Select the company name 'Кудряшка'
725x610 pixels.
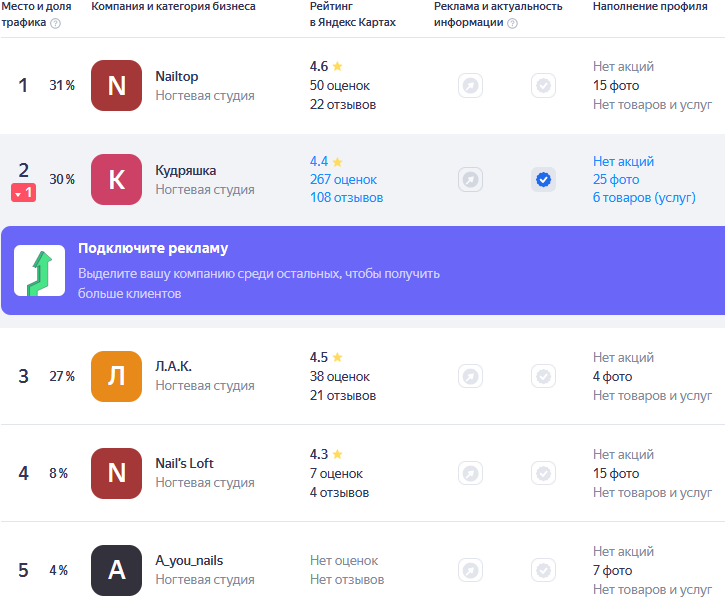(x=185, y=171)
